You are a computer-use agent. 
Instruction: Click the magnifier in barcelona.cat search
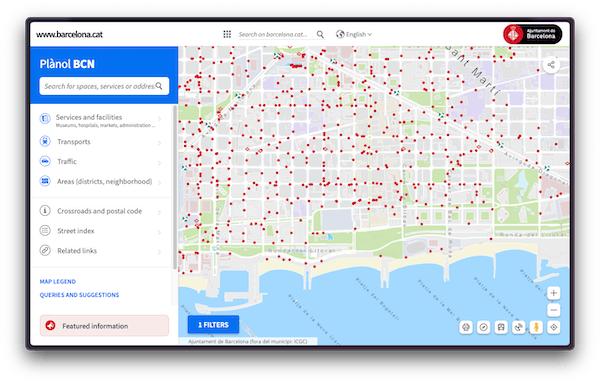coord(320,34)
